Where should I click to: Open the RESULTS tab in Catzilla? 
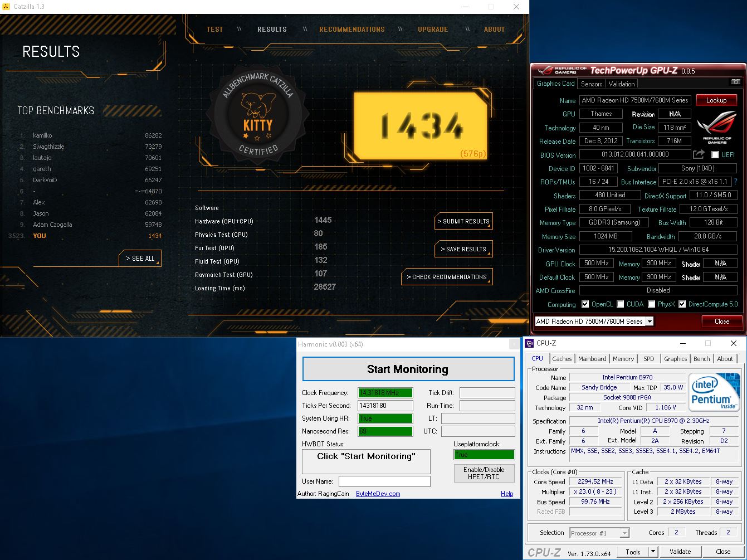272,30
